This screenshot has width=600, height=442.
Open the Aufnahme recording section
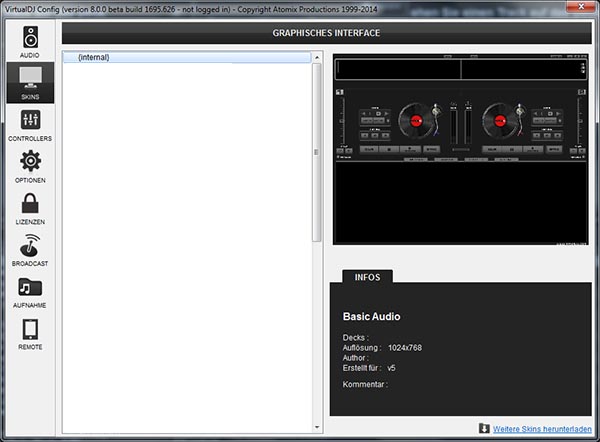pyautogui.click(x=30, y=292)
